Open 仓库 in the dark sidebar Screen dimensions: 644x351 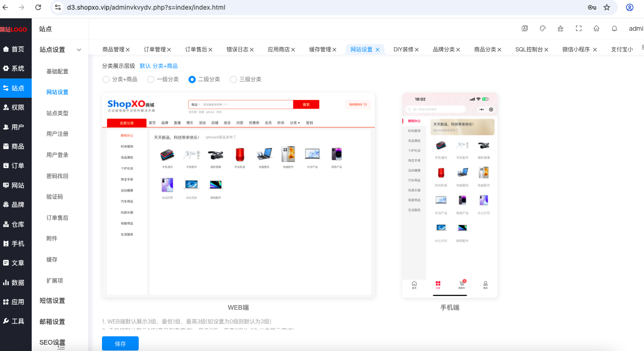[x=16, y=224]
